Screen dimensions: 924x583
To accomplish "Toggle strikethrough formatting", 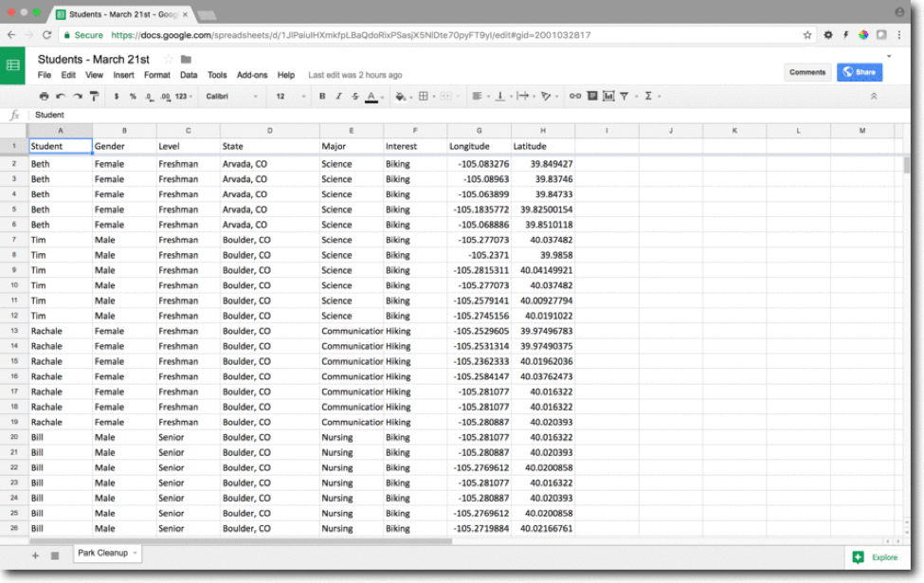I will [354, 96].
